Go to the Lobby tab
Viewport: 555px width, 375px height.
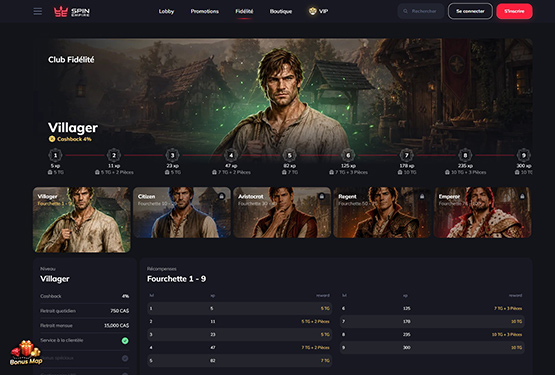pos(166,11)
